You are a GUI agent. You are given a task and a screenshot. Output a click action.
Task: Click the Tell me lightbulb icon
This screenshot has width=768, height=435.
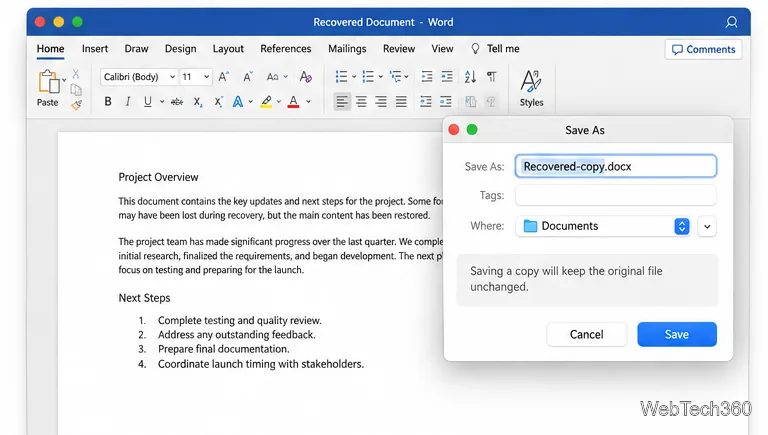[475, 48]
